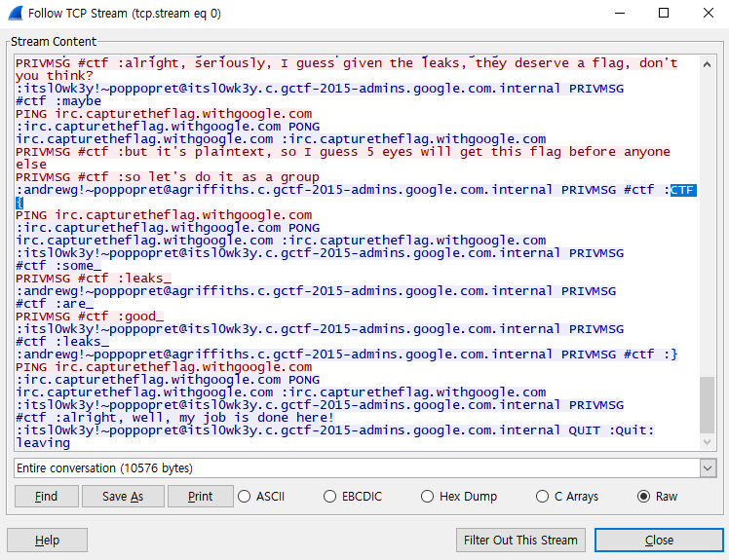Print the stream content
This screenshot has width=729, height=560.
pyautogui.click(x=201, y=497)
